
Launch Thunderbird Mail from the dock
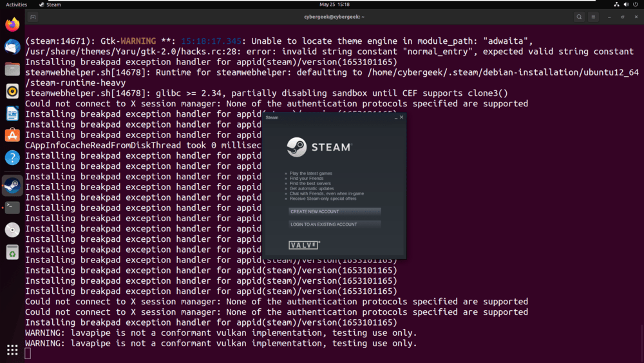point(12,46)
